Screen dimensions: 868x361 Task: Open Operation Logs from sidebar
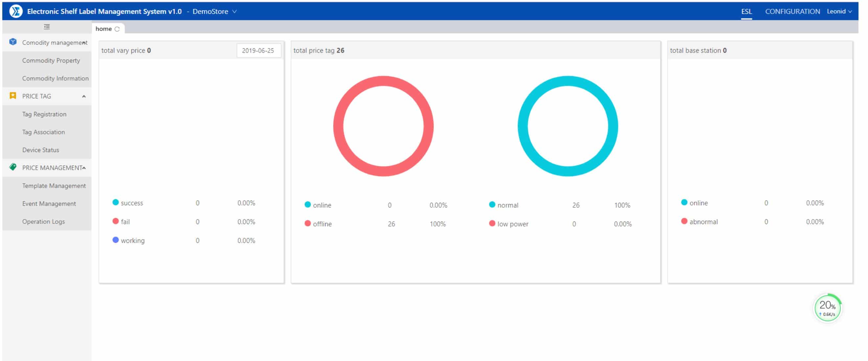[x=43, y=222]
